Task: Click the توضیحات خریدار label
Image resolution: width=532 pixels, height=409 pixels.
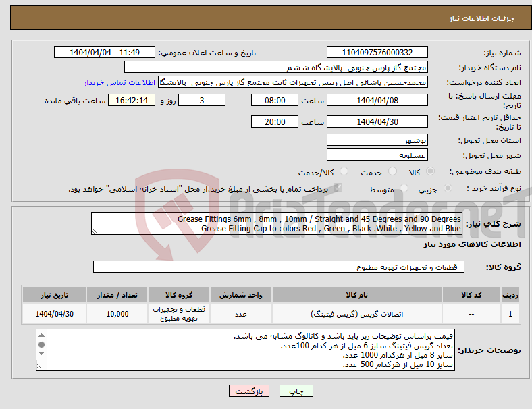Action: 489,350
